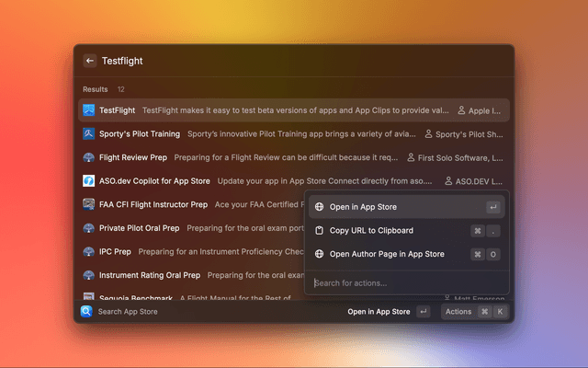Click Open in App Store in bottom bar
Image resolution: width=588 pixels, height=368 pixels.
tap(379, 312)
